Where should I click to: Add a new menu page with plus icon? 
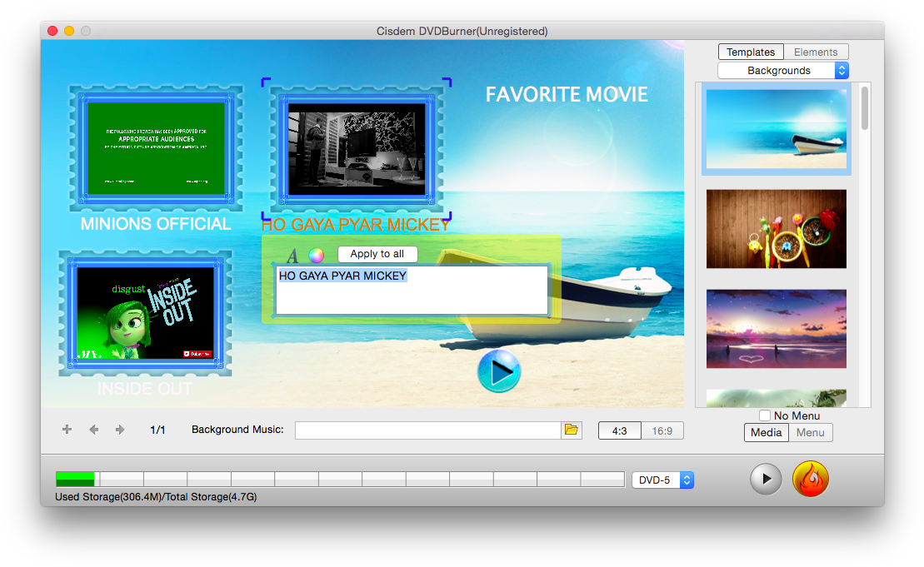(67, 430)
